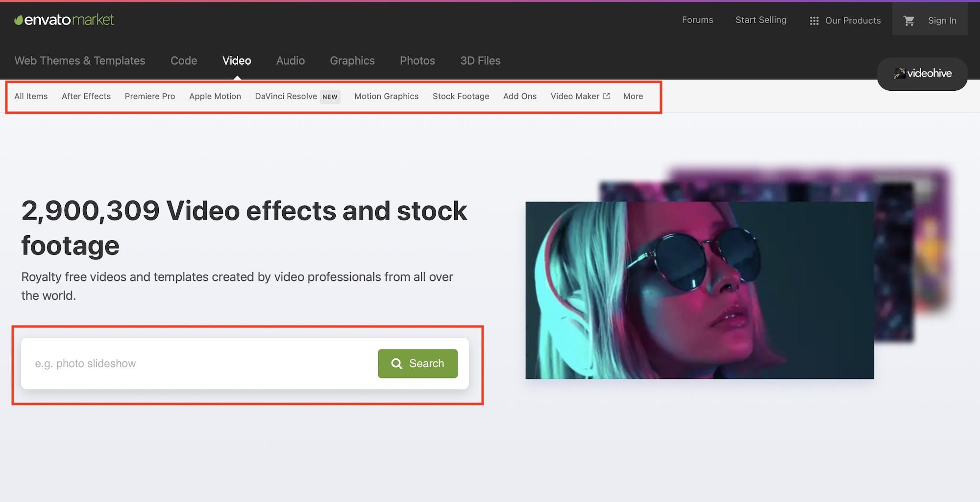Select DaVinci Resolve submenu item
980x502 pixels.
pyautogui.click(x=286, y=97)
